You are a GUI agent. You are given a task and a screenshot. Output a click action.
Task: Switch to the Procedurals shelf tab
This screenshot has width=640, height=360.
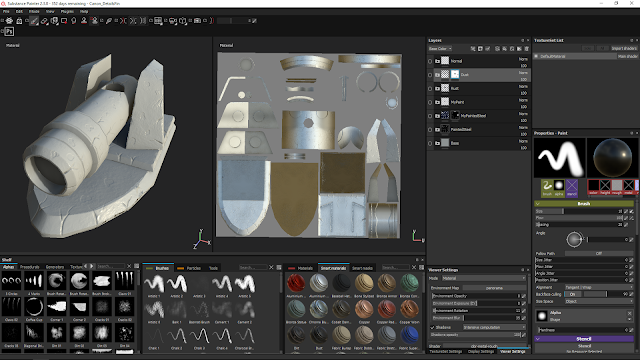coord(29,267)
